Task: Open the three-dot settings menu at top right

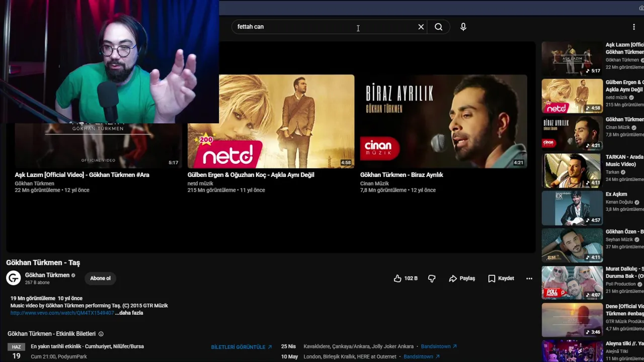Action: [634, 27]
